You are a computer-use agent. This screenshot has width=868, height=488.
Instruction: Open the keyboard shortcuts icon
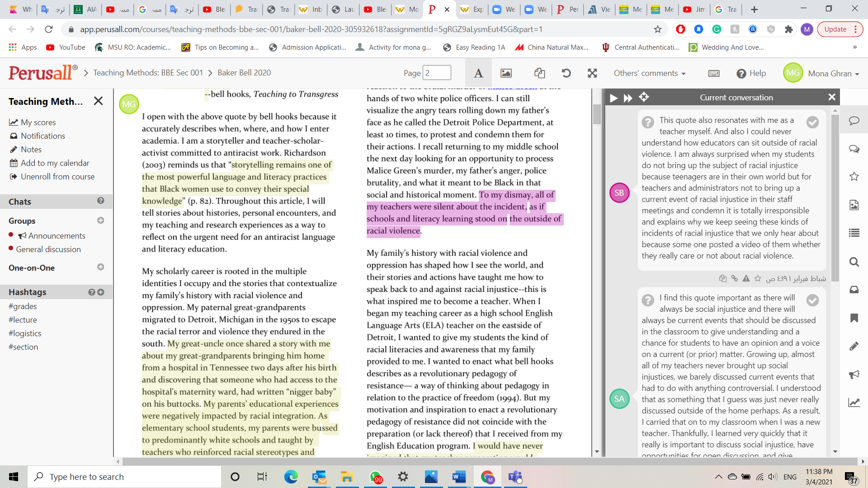[714, 73]
